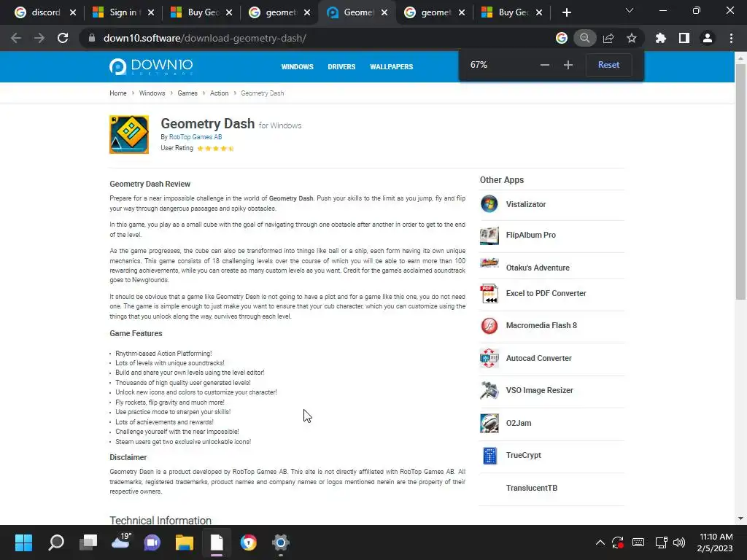Bookmark this page with star icon

(632, 38)
